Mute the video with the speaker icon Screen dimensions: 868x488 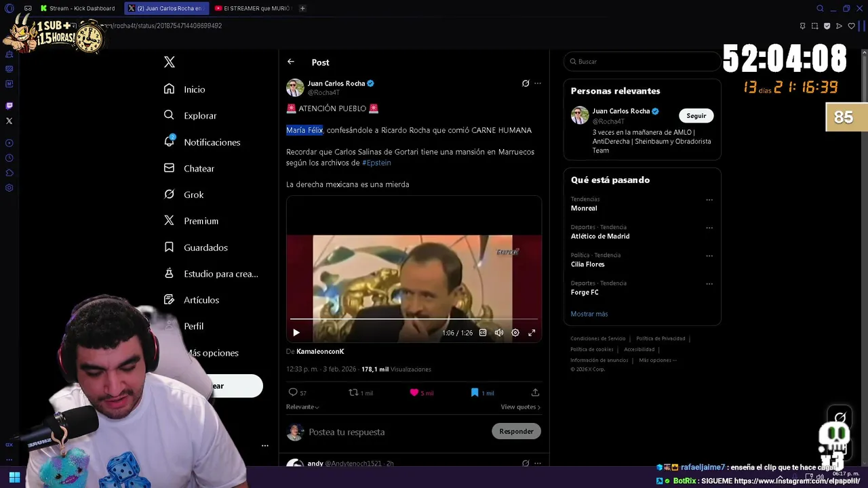pyautogui.click(x=499, y=333)
